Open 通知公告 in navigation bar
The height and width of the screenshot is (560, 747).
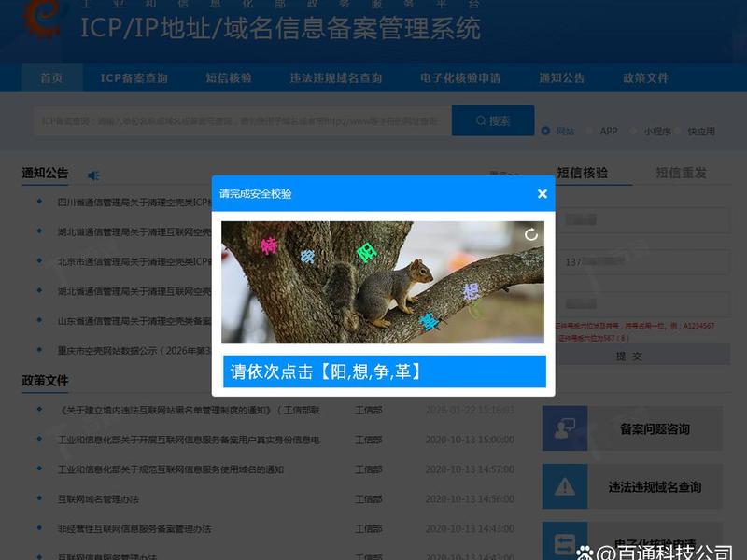(x=562, y=78)
